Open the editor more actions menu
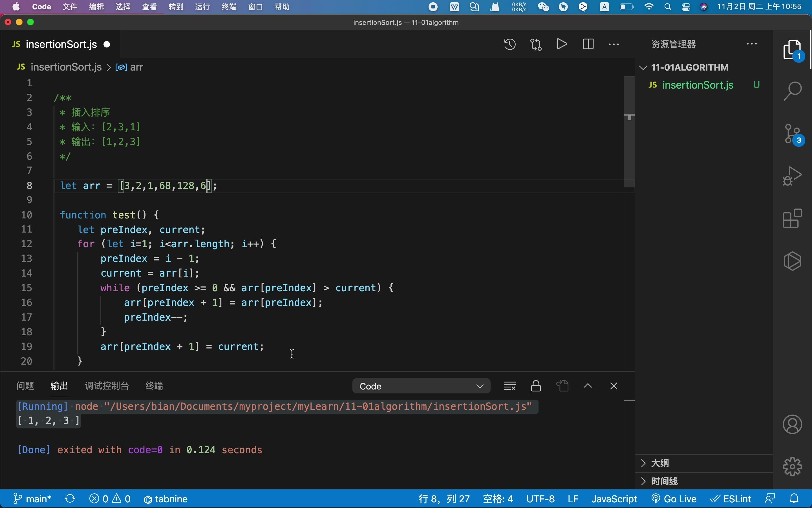Viewport: 812px width, 508px height. (614, 44)
